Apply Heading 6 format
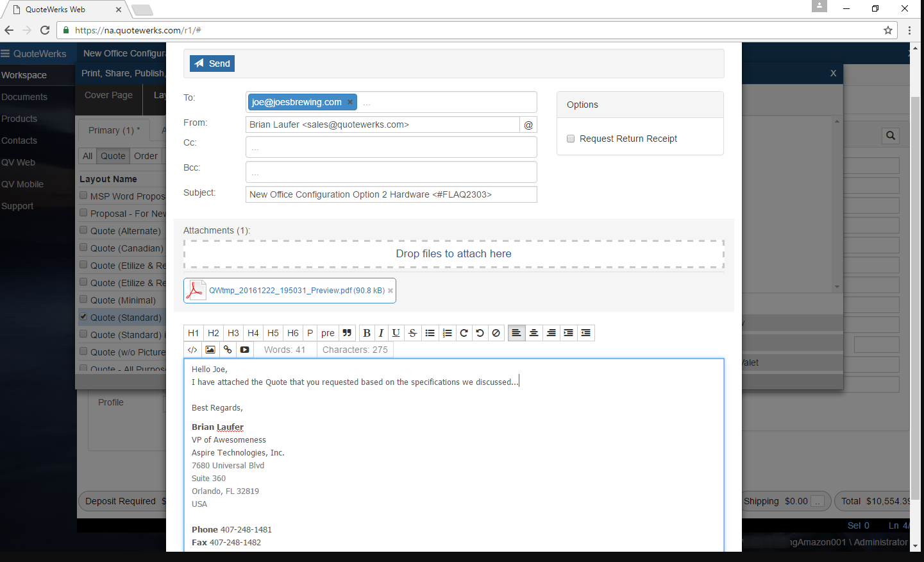Viewport: 924px width, 562px height. 293,333
